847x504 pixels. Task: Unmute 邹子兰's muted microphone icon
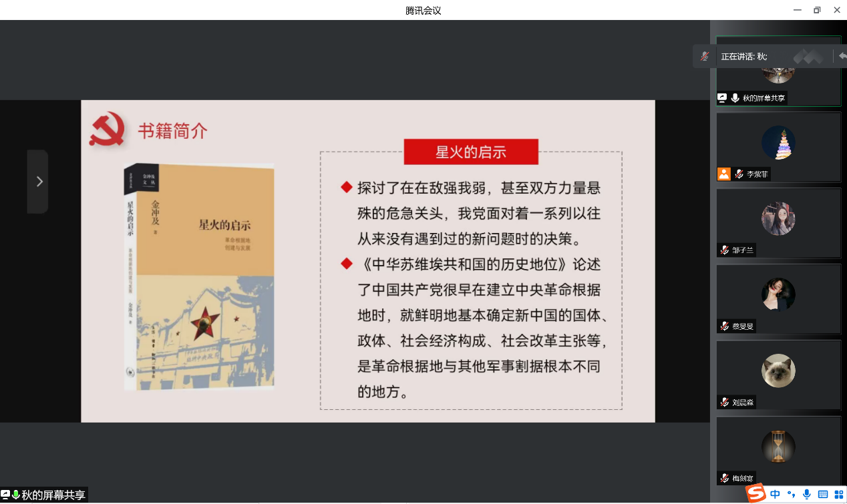tap(723, 250)
